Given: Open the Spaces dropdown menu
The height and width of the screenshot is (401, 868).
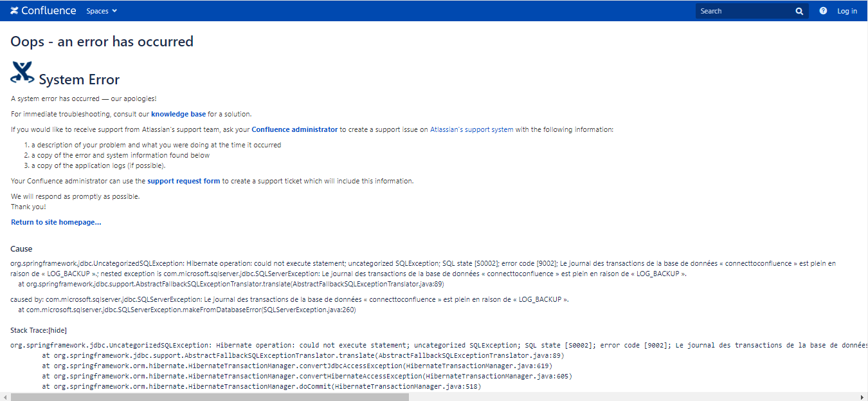Looking at the screenshot, I should 102,11.
